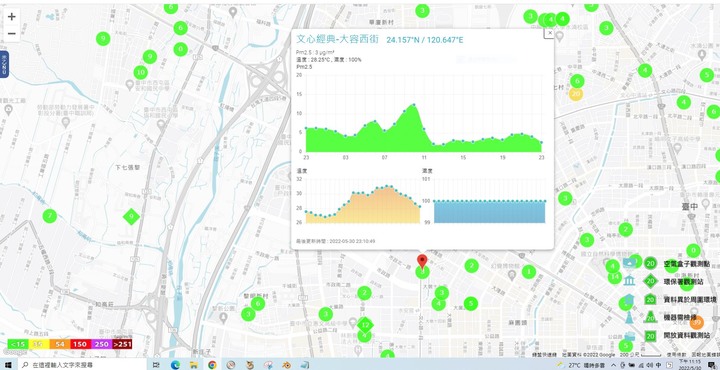Click the 文心經典-大容西街 popup title

pos(338,39)
